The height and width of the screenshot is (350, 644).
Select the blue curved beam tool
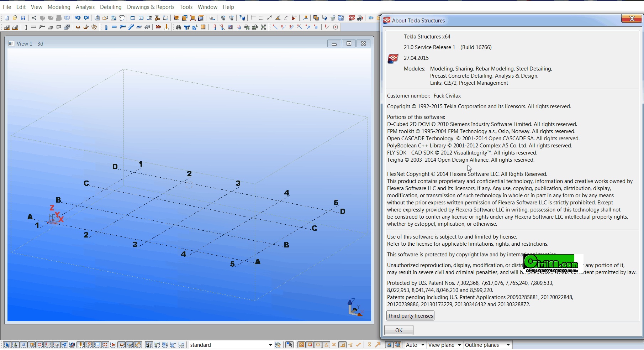pos(131,27)
